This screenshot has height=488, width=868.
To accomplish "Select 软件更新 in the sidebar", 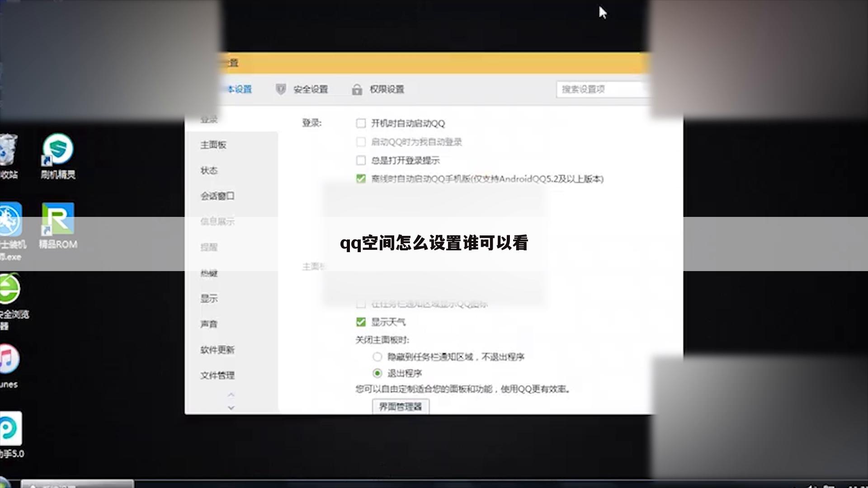I will tap(217, 350).
